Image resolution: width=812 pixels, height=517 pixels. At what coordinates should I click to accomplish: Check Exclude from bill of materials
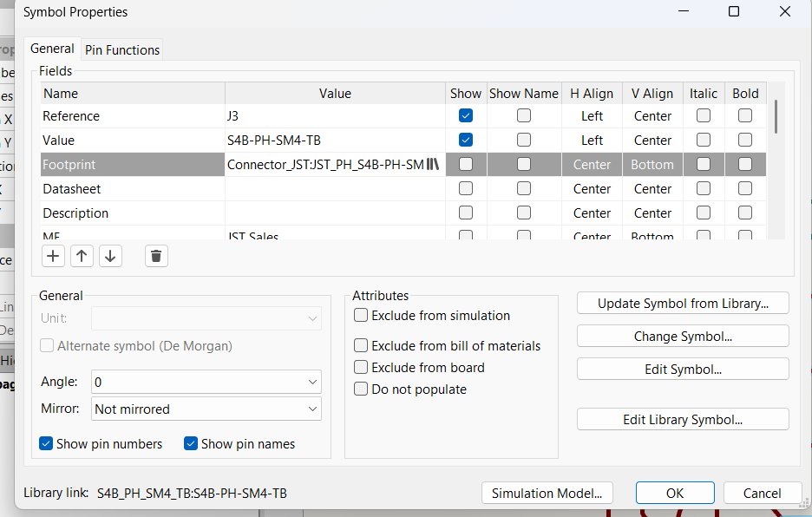361,345
